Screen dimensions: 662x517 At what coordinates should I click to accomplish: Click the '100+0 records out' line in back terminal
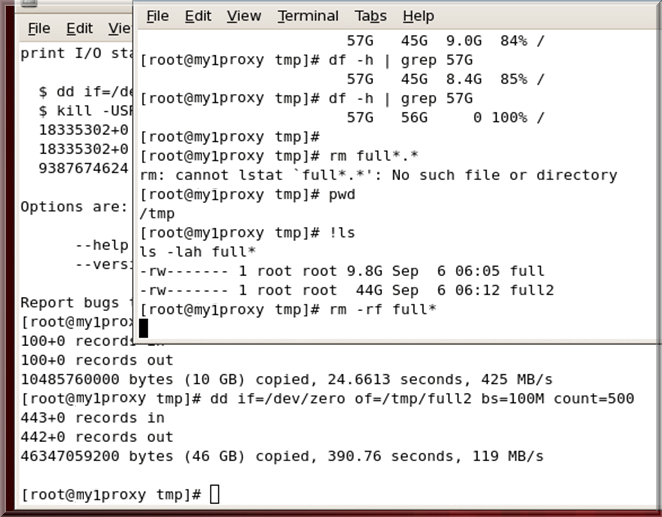pos(97,360)
